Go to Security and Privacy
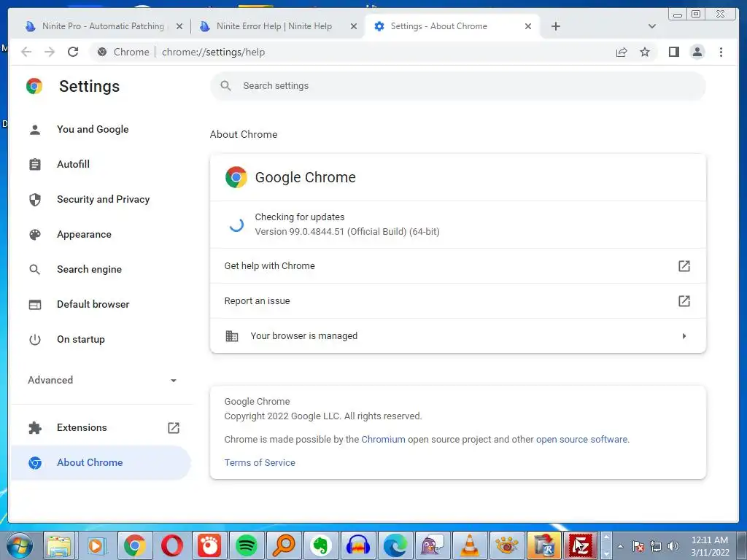Image resolution: width=747 pixels, height=560 pixels. coord(103,199)
